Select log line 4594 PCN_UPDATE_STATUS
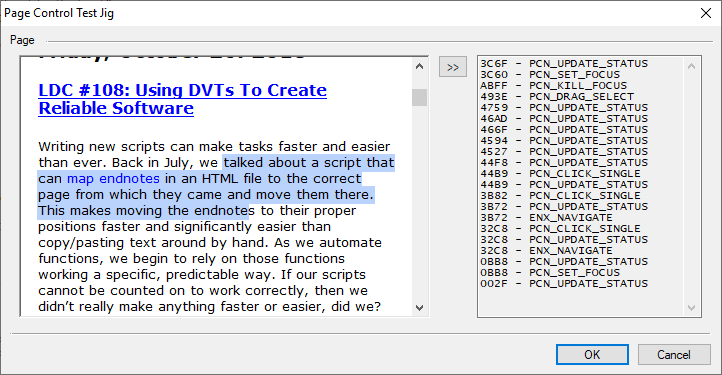This screenshot has width=722, height=375. pyautogui.click(x=564, y=141)
